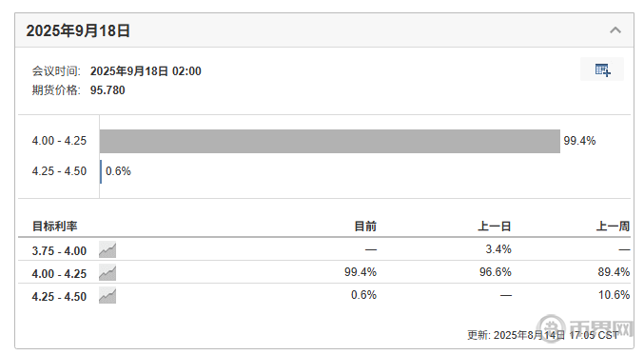Click the add-to-calendar icon
This screenshot has height=355, width=644.
coord(602,69)
